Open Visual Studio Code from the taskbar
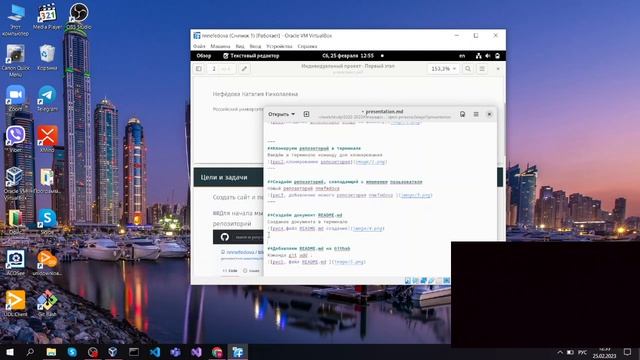The image size is (640, 360). pyautogui.click(x=155, y=352)
